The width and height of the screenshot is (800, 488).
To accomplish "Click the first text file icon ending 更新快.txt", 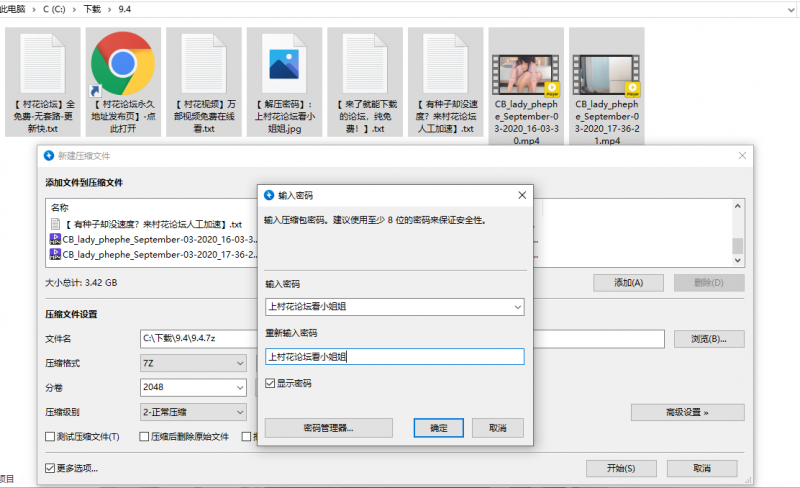I will (x=42, y=63).
